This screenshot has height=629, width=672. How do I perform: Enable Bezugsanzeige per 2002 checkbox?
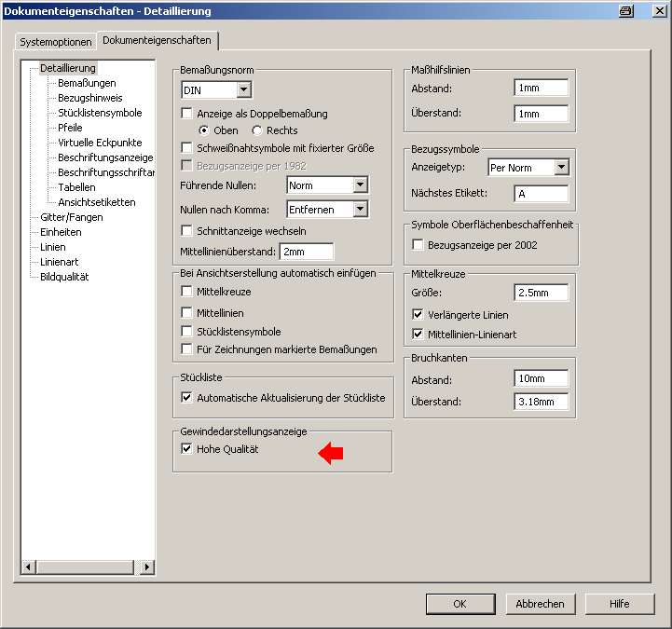click(x=418, y=245)
